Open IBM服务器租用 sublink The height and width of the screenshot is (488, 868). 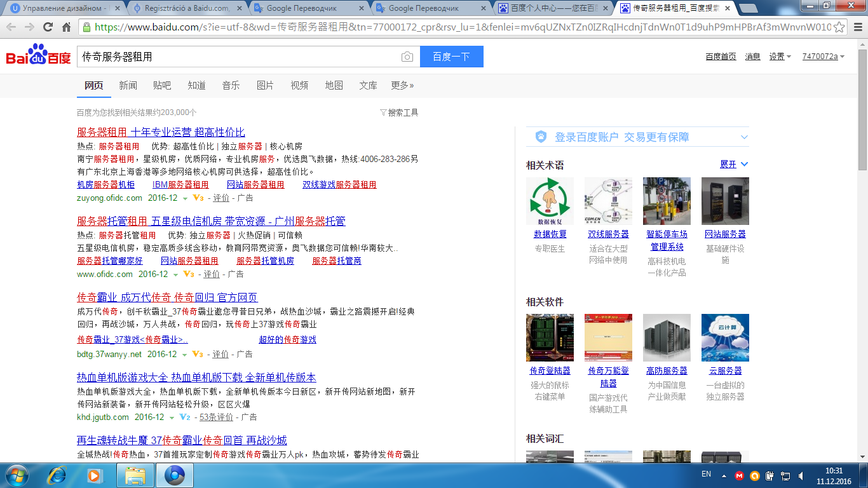point(180,185)
